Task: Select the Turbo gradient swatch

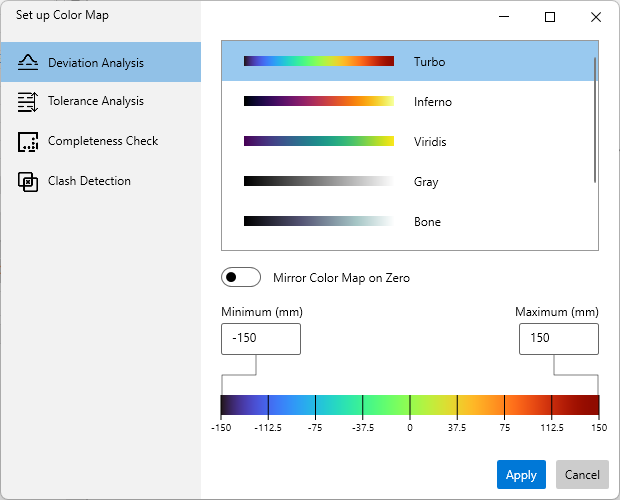Action: 319,61
